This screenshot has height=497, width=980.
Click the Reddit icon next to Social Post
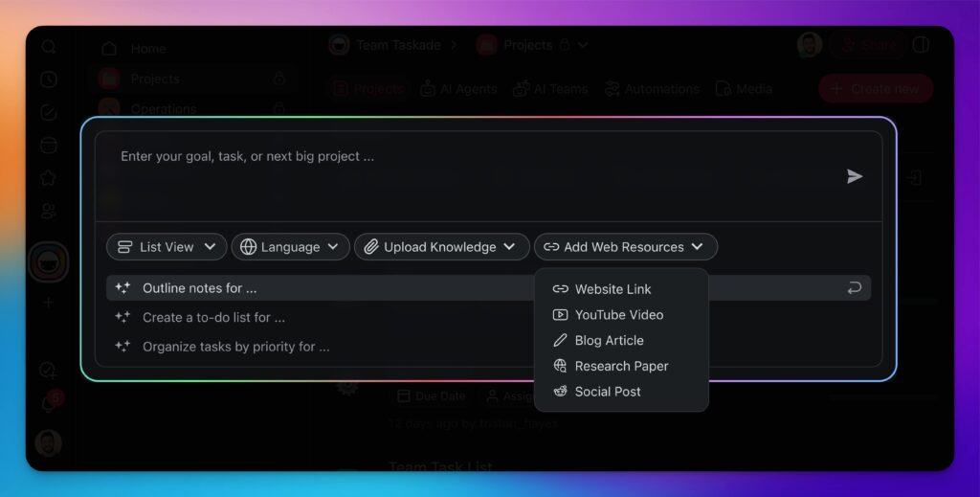pyautogui.click(x=560, y=392)
